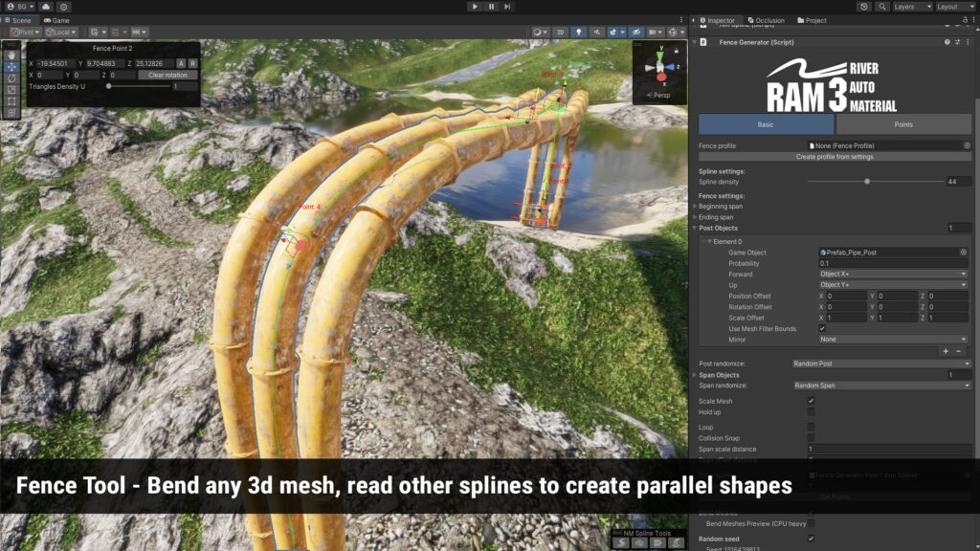Open the undo history clock icon
This screenshot has width=980, height=551.
tap(864, 7)
